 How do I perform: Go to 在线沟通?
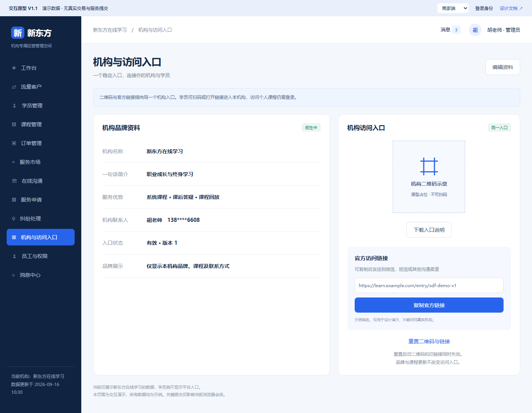pos(41,181)
